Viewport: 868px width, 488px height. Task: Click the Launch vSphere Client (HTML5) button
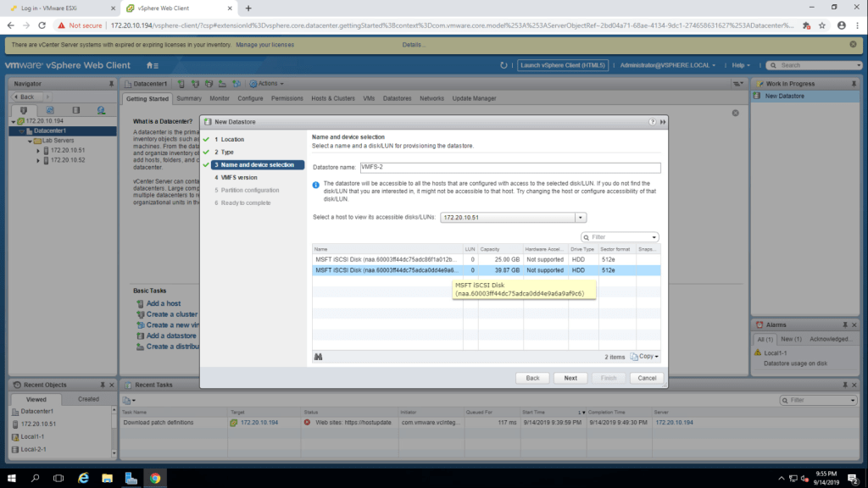tap(563, 65)
